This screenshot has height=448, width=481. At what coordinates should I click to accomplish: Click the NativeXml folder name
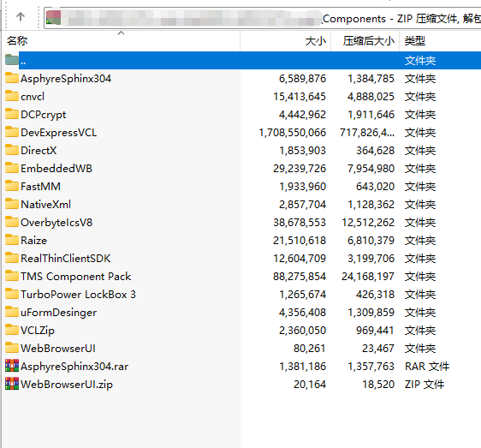[45, 205]
